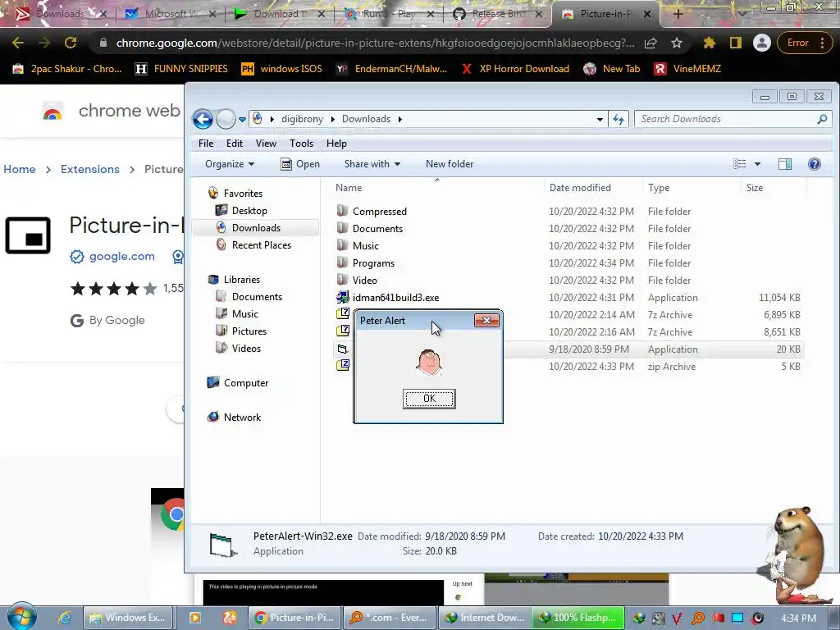
Task: Select the Compressed folder
Action: click(x=379, y=211)
